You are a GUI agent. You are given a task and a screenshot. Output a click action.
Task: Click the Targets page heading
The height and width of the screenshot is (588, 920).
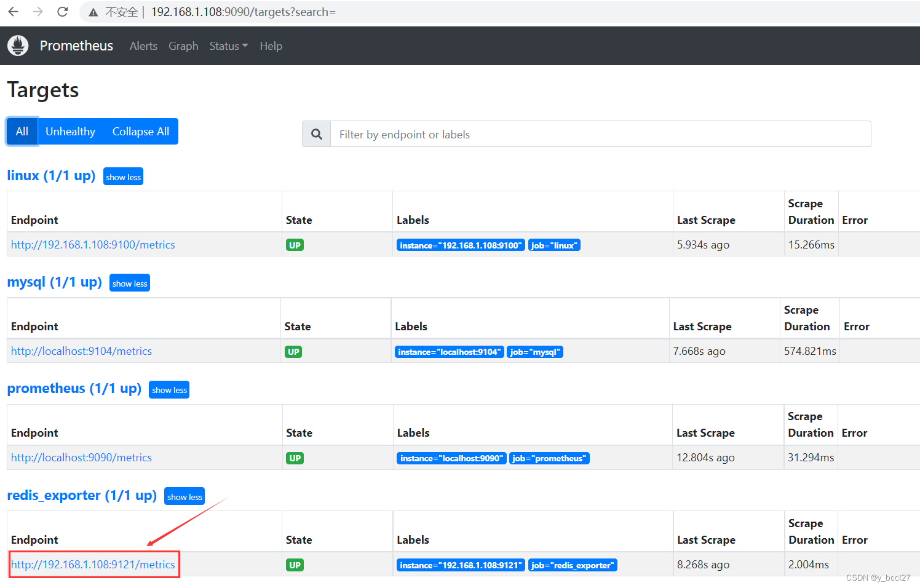(x=43, y=90)
